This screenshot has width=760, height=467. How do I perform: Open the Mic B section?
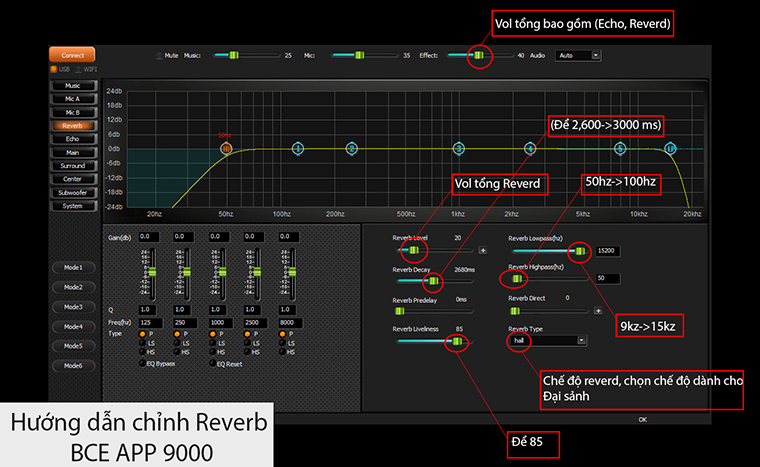coord(73,113)
